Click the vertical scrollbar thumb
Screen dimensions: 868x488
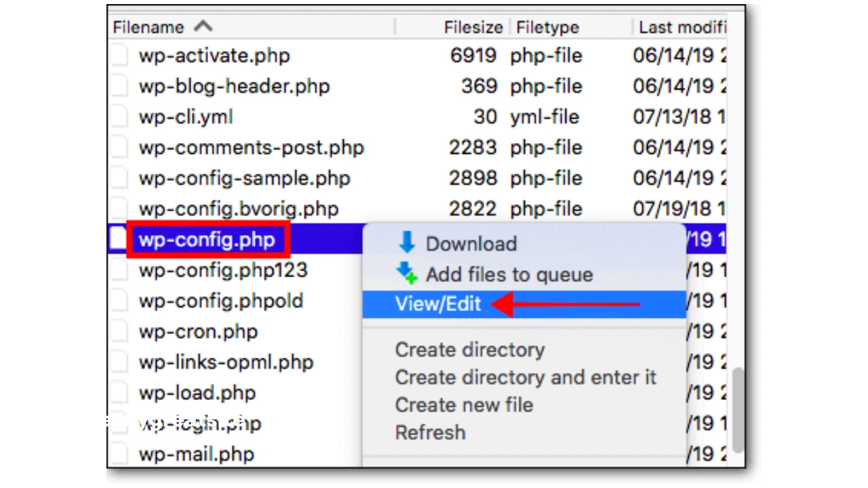(x=738, y=411)
